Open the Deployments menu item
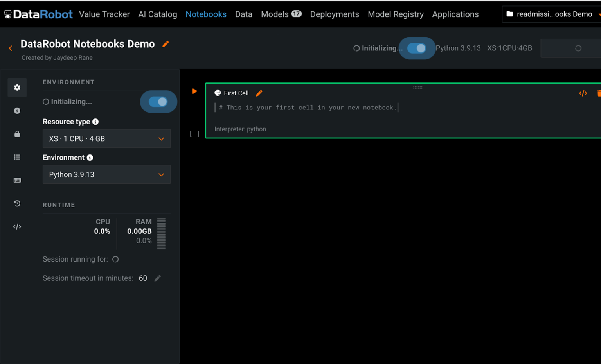This screenshot has width=601, height=364. click(335, 14)
